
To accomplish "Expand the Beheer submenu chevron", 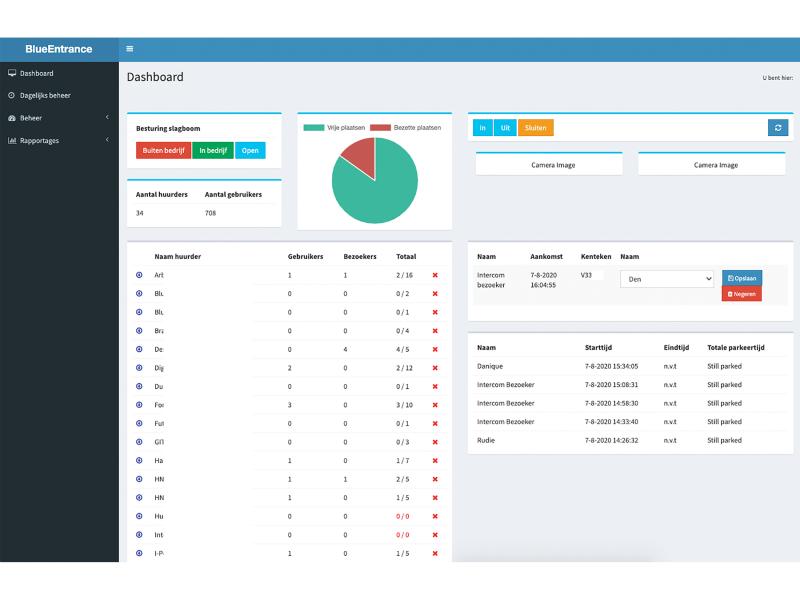I will (x=107, y=117).
